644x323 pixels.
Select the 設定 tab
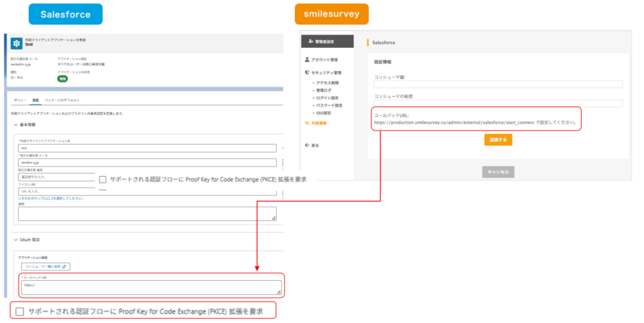pyautogui.click(x=36, y=100)
